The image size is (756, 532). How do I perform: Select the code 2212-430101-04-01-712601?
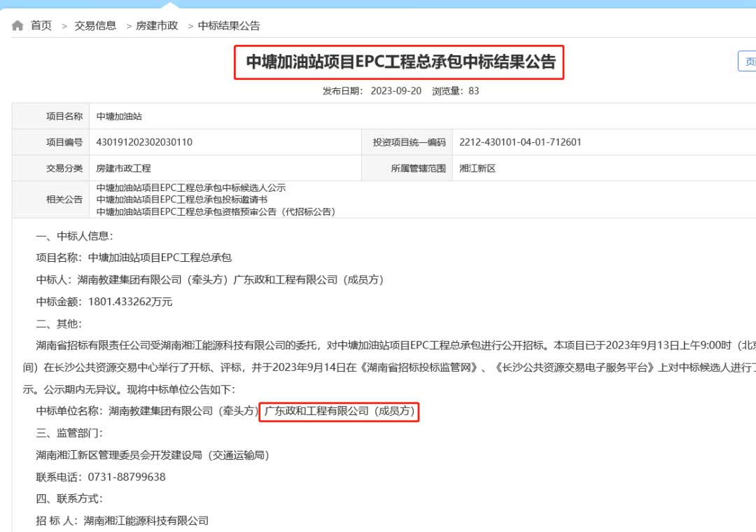pos(520,142)
